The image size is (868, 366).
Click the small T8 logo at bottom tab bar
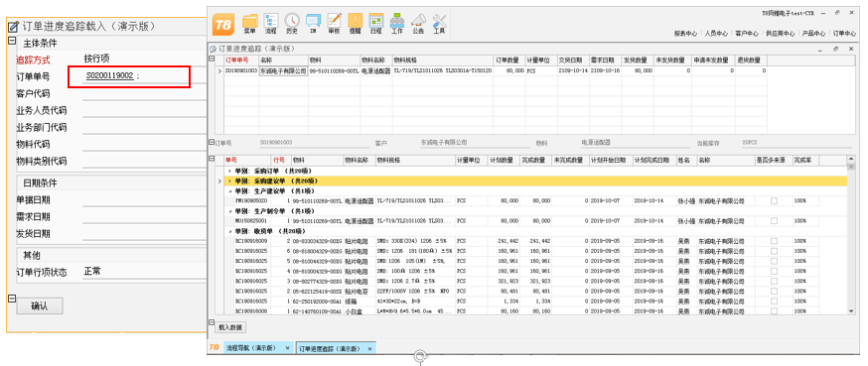point(215,348)
